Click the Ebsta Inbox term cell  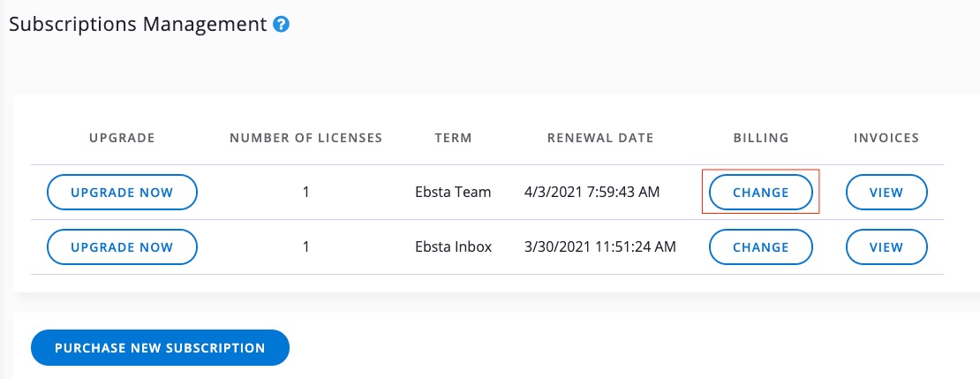pos(454,247)
